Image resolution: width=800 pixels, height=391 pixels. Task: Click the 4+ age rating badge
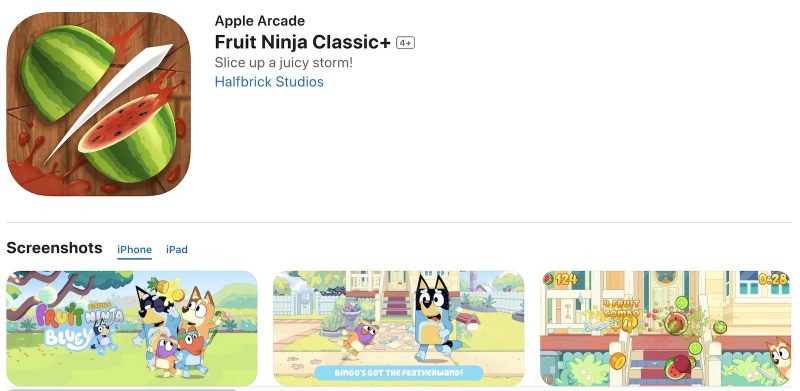(406, 43)
